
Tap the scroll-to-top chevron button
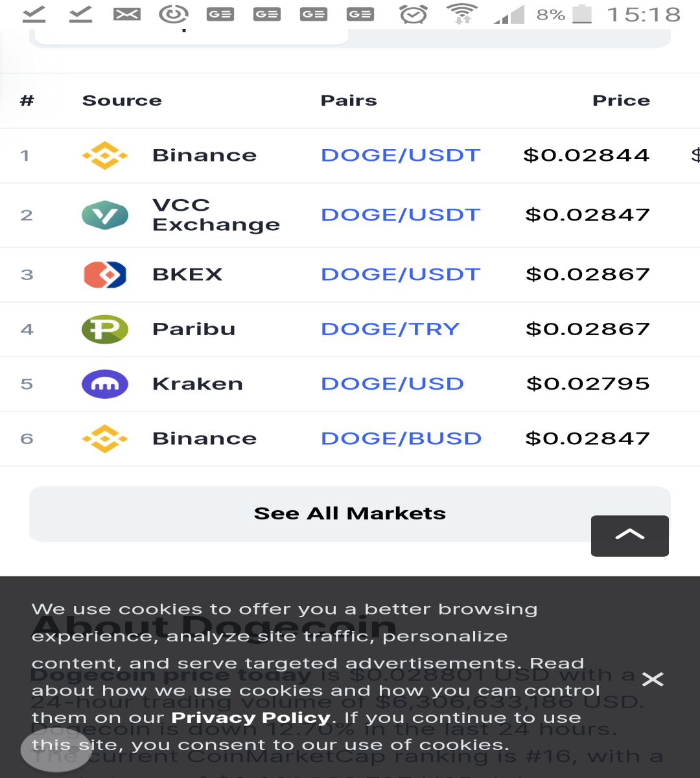pyautogui.click(x=630, y=536)
